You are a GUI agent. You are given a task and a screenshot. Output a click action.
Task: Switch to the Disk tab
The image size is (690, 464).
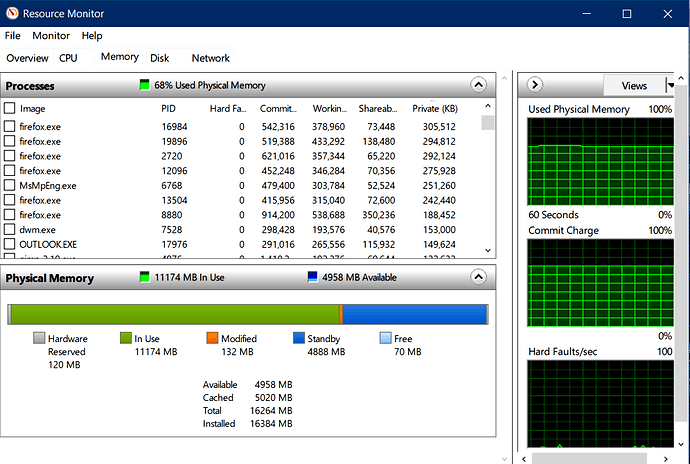160,58
